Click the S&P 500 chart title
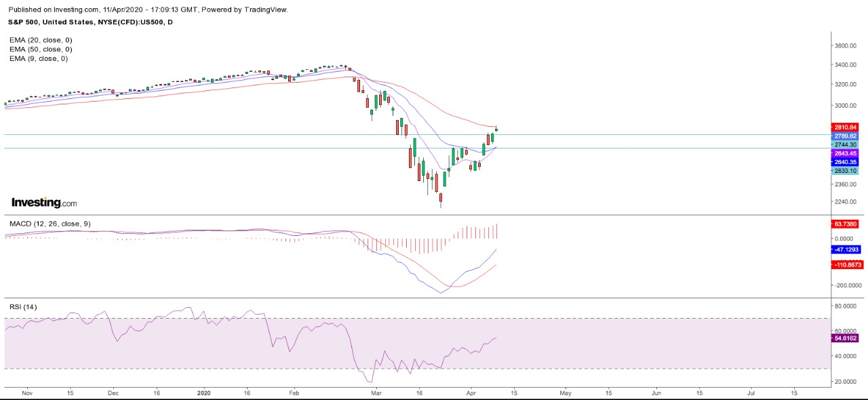This screenshot has height=400, width=868. pyautogui.click(x=91, y=22)
